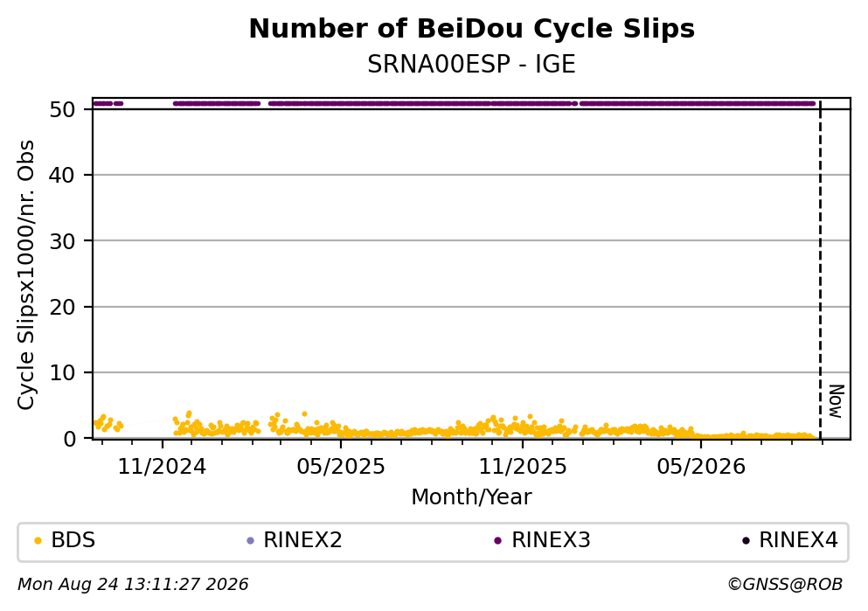Image resolution: width=868 pixels, height=611 pixels.
Task: Click the Mon Aug 24 timestamp text
Action: click(x=133, y=585)
